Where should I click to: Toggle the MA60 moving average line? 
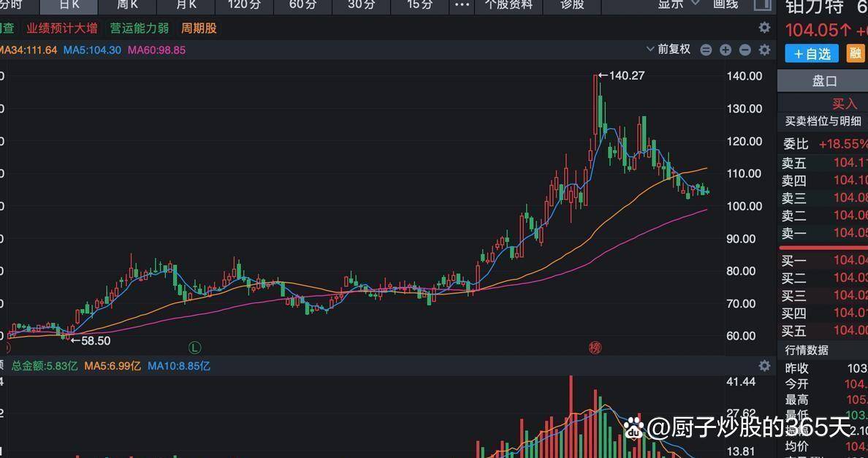[x=156, y=50]
